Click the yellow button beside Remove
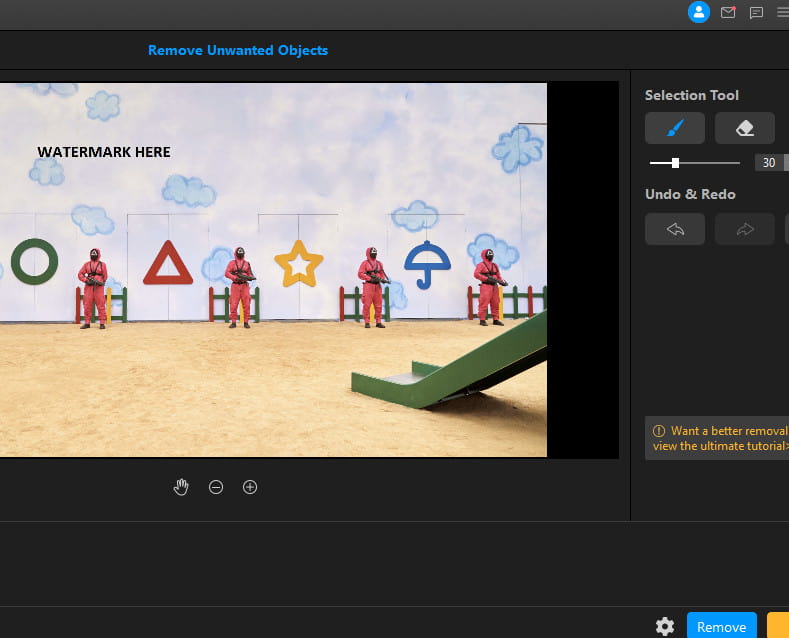 [778, 625]
